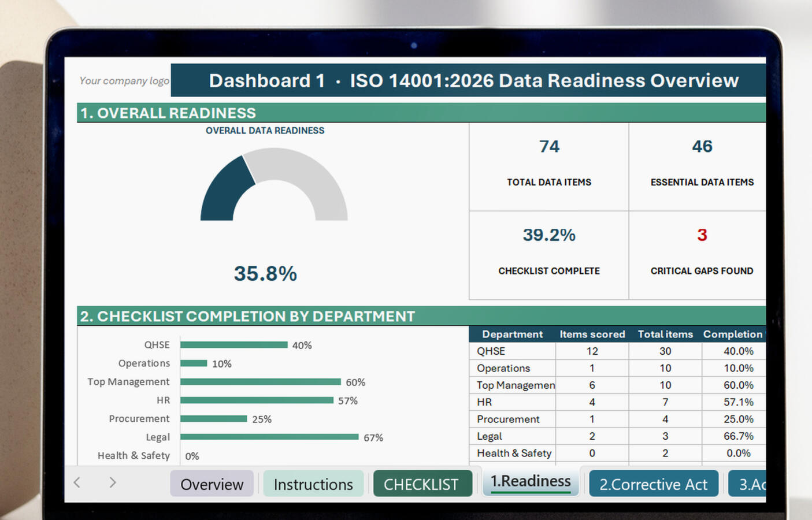
Task: Select the total items cell showing 30
Action: click(665, 351)
